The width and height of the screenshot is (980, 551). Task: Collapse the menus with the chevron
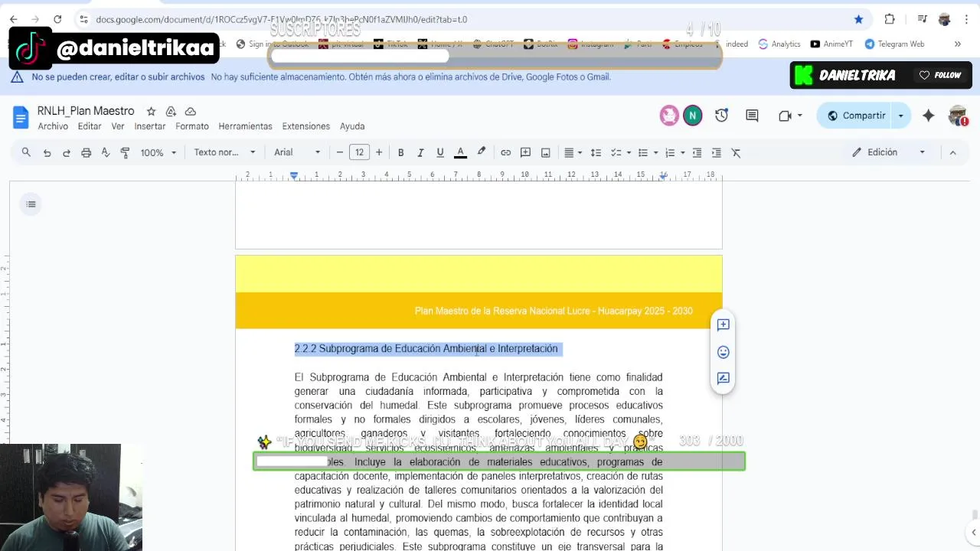click(x=952, y=152)
